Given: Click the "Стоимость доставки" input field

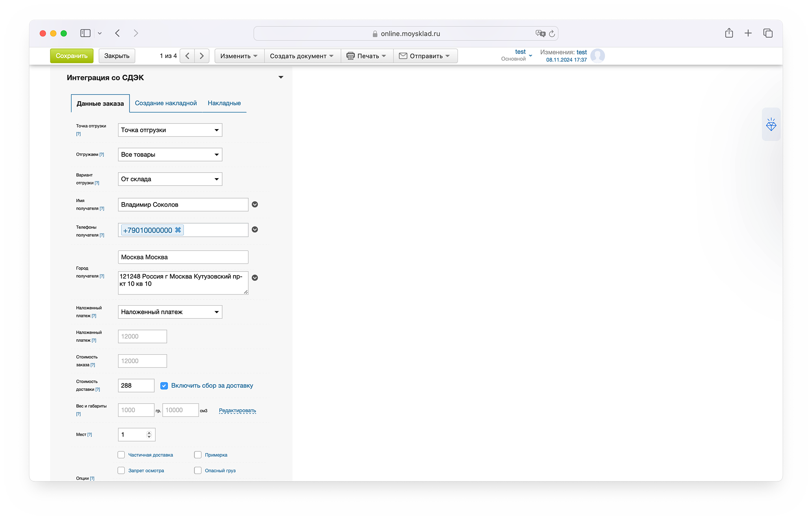Looking at the screenshot, I should click(x=136, y=386).
